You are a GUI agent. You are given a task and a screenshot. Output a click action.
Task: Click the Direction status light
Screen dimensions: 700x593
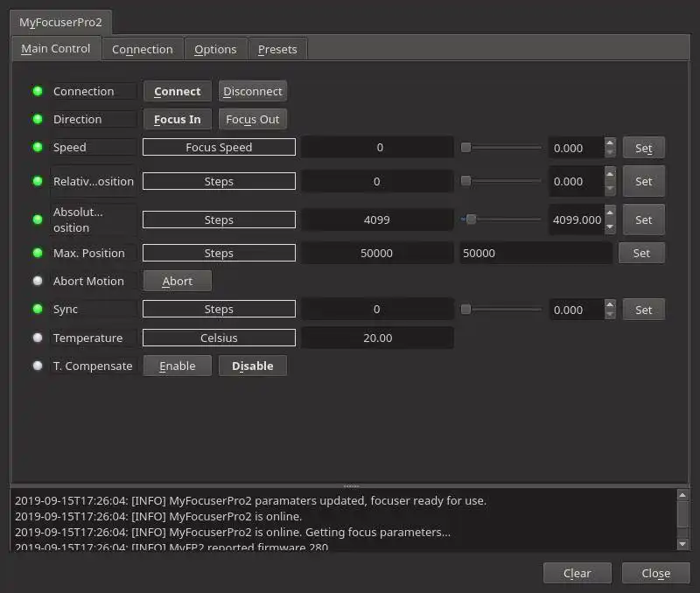38,119
